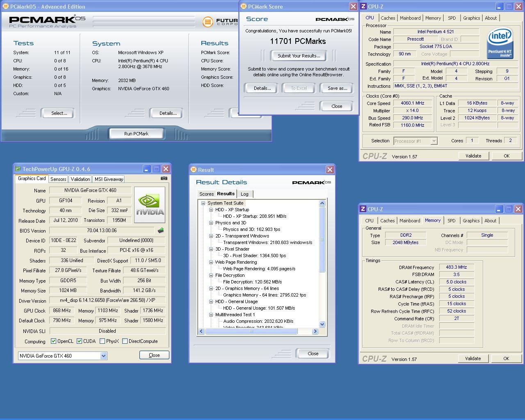Toggle the OpenCL checkbox in GPU-Z

[x=53, y=341]
